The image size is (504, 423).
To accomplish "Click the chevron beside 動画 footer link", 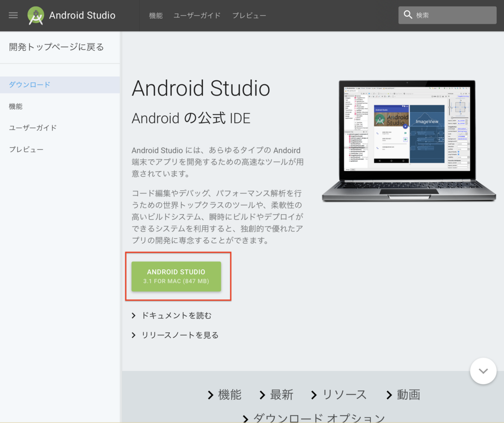I will click(x=389, y=394).
